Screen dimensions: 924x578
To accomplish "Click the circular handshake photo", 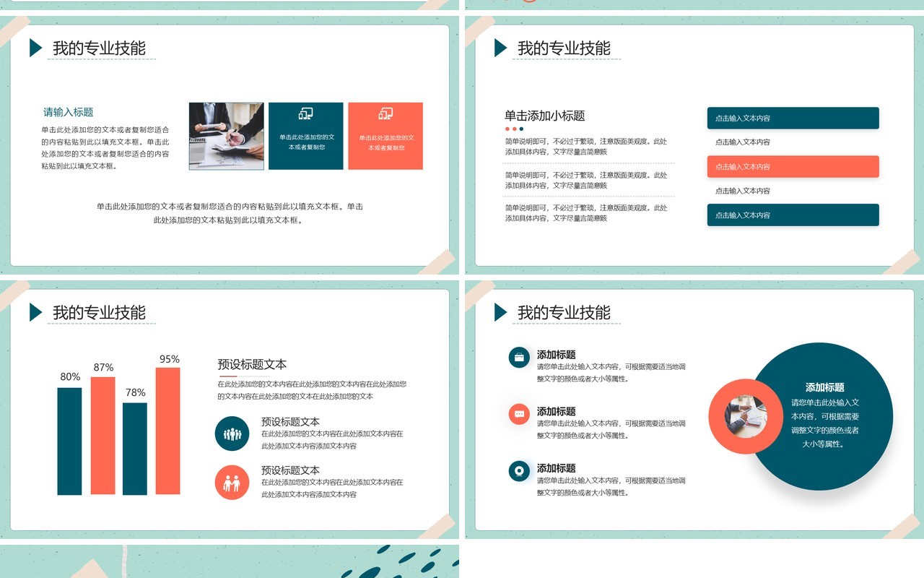I will pos(746,416).
